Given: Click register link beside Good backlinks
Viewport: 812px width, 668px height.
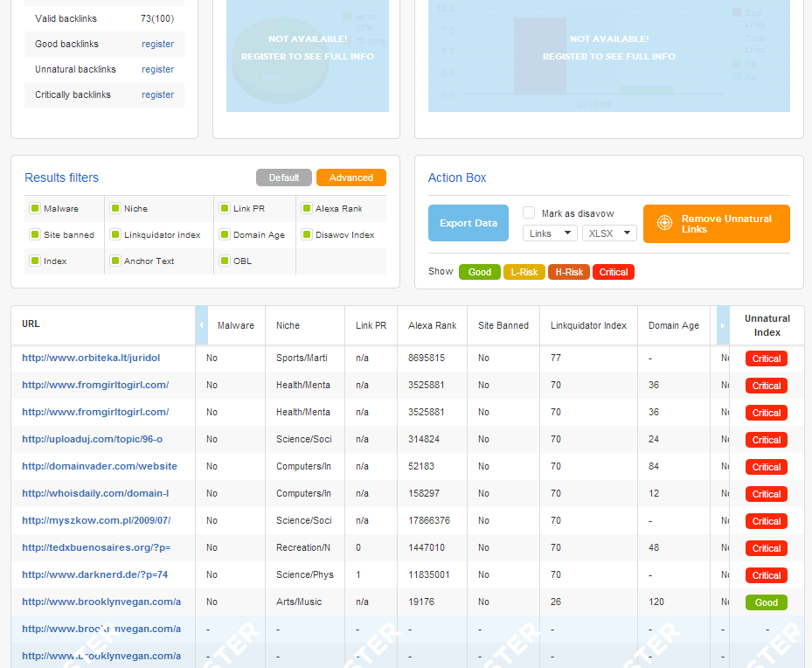Looking at the screenshot, I should coord(157,44).
